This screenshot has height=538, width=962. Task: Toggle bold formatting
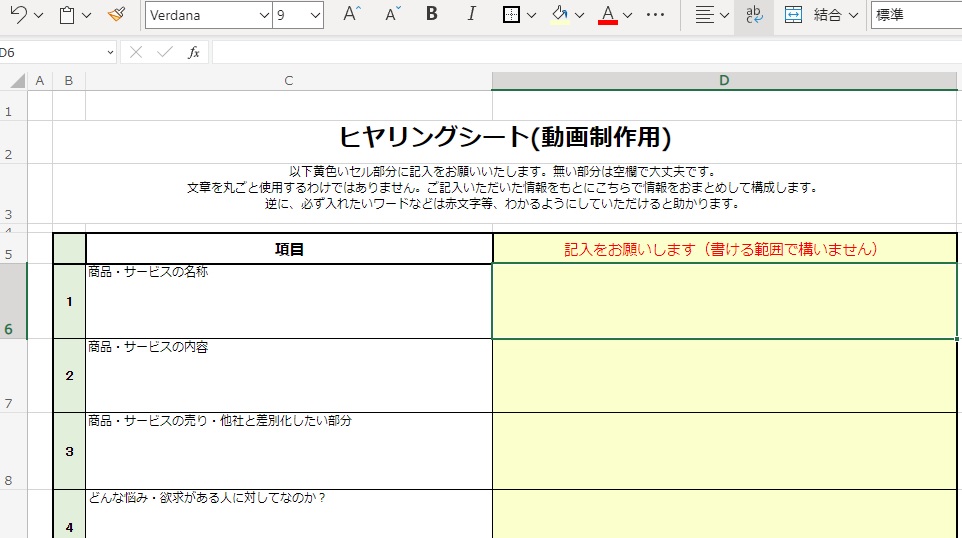click(432, 14)
